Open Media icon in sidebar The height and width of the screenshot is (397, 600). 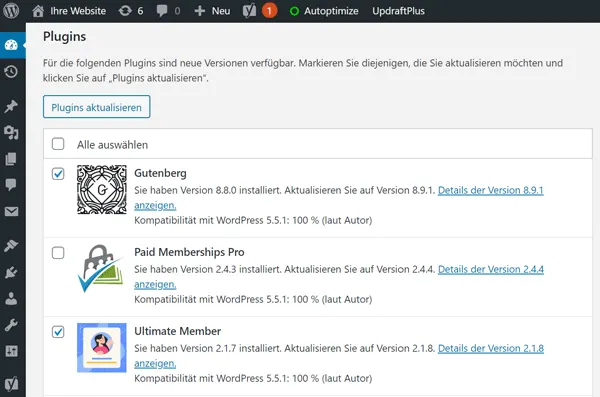pos(11,132)
